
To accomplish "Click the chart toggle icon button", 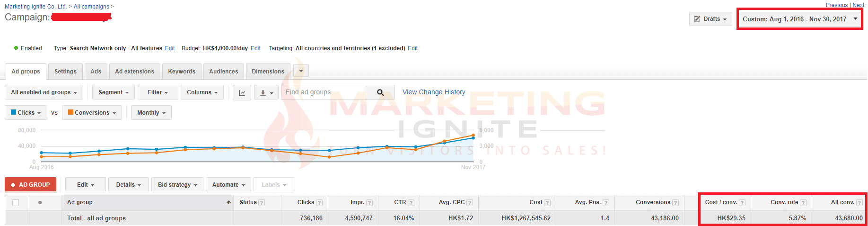I will pyautogui.click(x=242, y=93).
